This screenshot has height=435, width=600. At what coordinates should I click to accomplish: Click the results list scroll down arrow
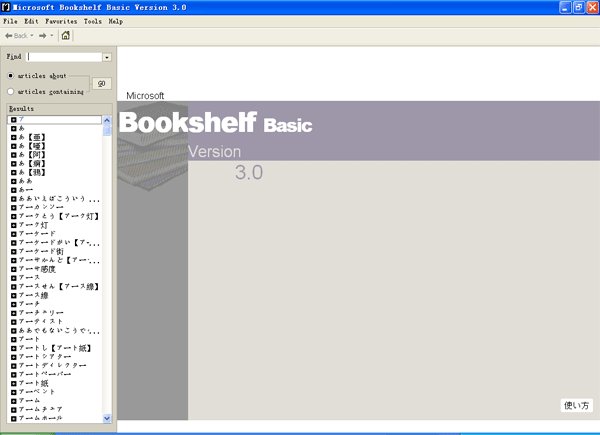click(108, 418)
